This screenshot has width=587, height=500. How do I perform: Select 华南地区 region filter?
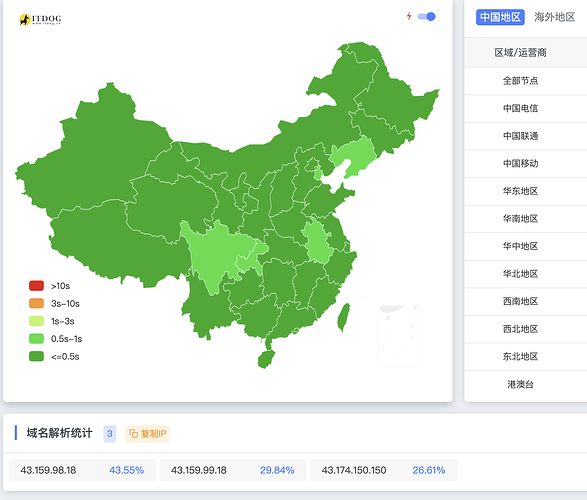(x=520, y=219)
